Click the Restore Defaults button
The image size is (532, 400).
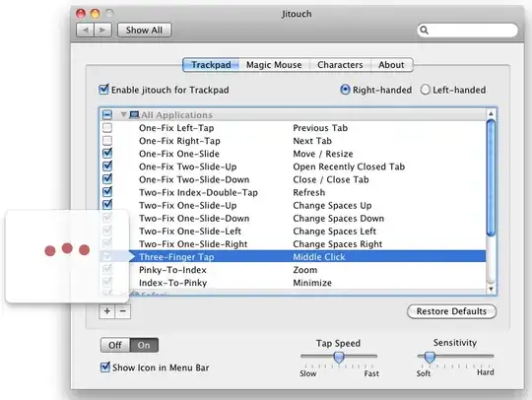click(x=451, y=311)
